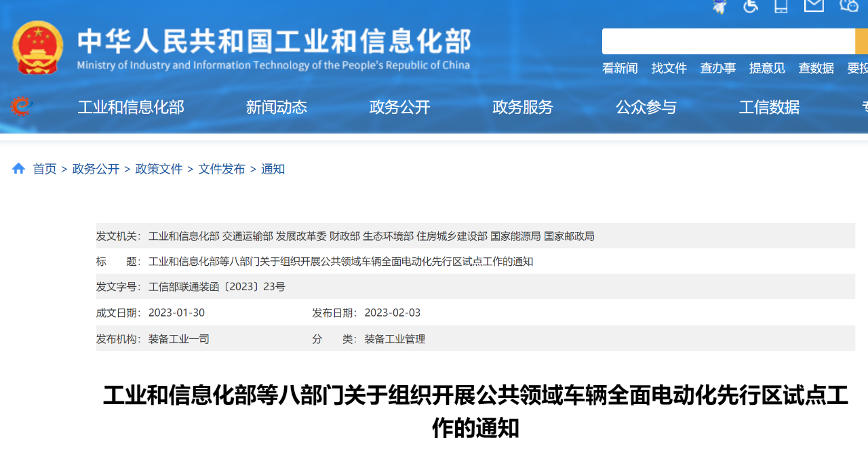Click the orange search button

click(x=861, y=41)
